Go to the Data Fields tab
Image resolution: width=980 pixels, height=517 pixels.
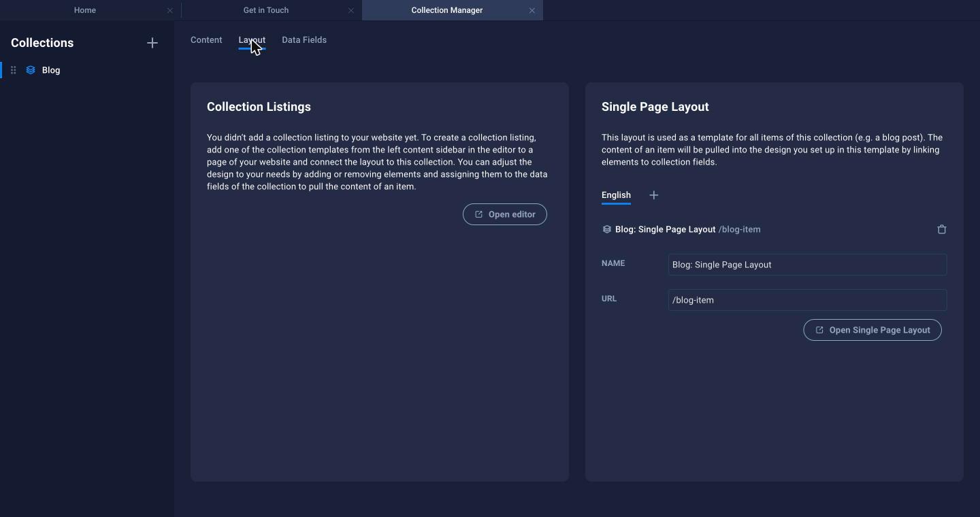coord(304,40)
